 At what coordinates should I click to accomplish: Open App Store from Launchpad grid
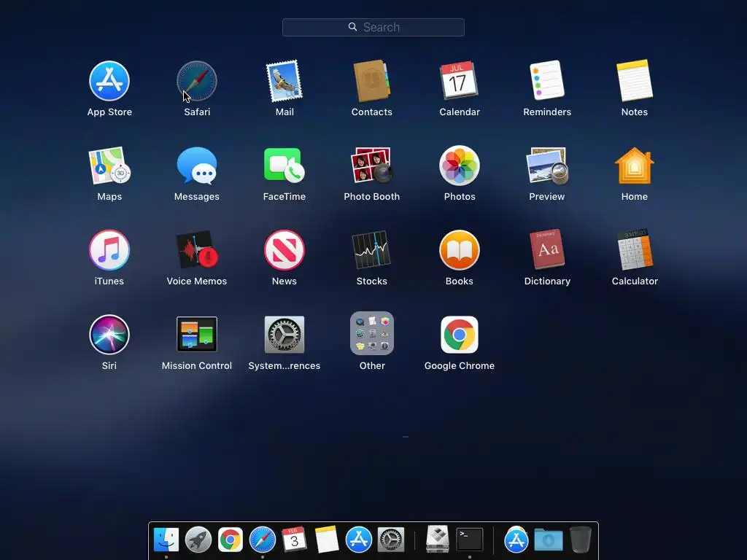[x=109, y=81]
